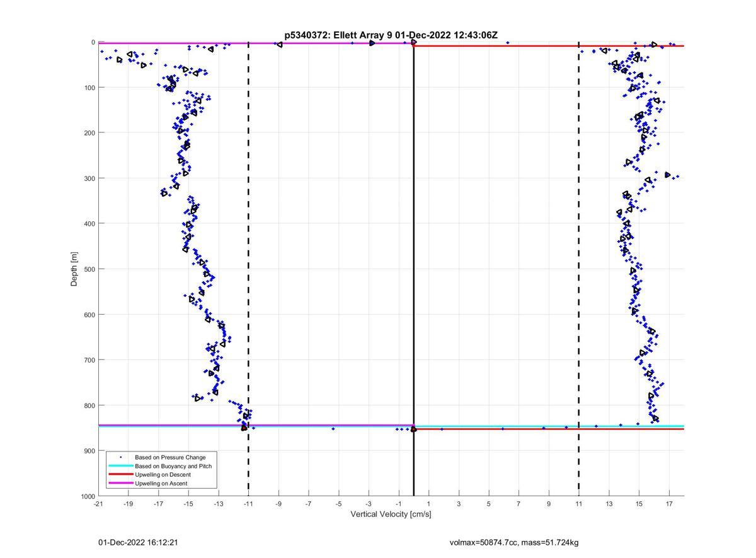Click the y-axis tick label '200'
756x558 pixels.
[89, 133]
